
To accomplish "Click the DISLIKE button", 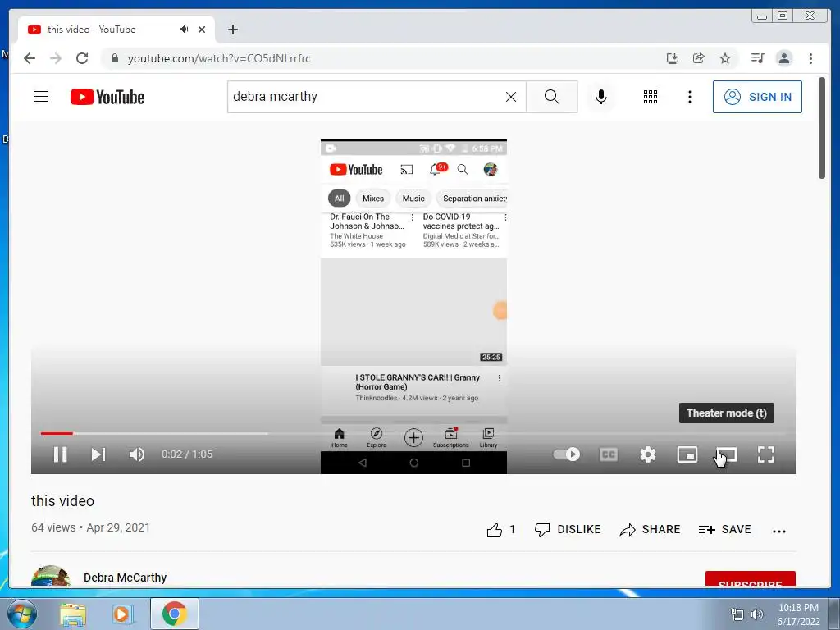I will click(568, 530).
